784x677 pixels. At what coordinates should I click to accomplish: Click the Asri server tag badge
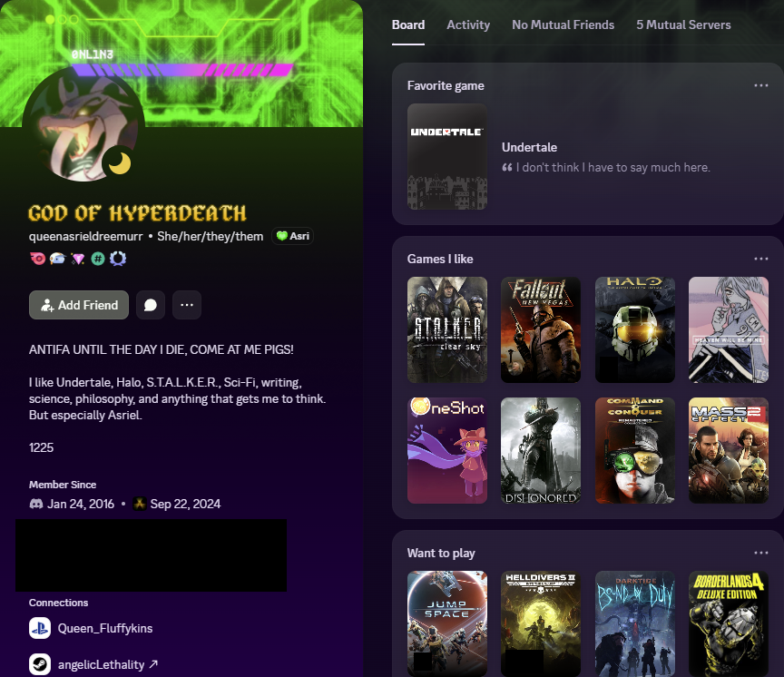[x=292, y=236]
